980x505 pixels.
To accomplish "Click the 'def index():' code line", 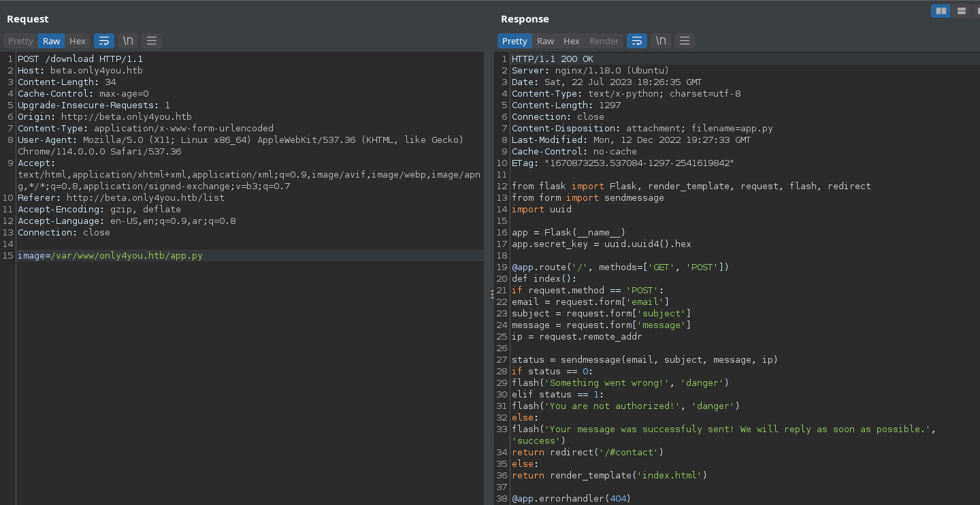I will click(x=544, y=279).
